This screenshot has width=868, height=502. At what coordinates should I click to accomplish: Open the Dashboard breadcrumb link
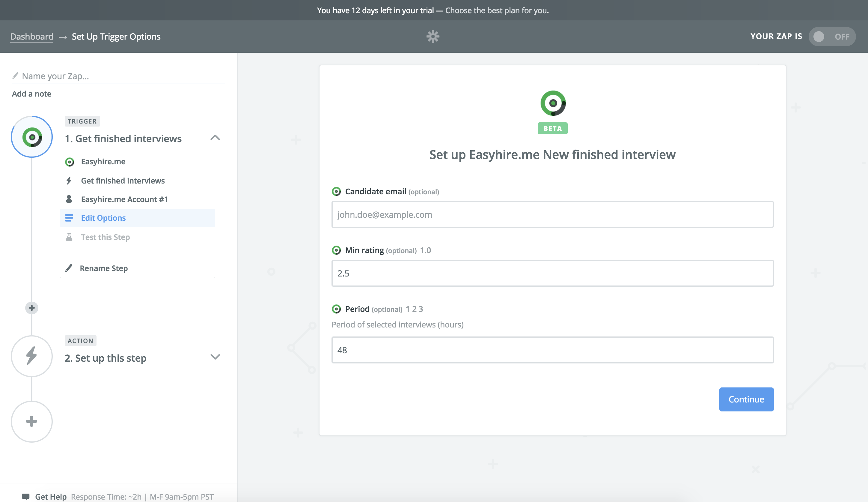(x=32, y=37)
